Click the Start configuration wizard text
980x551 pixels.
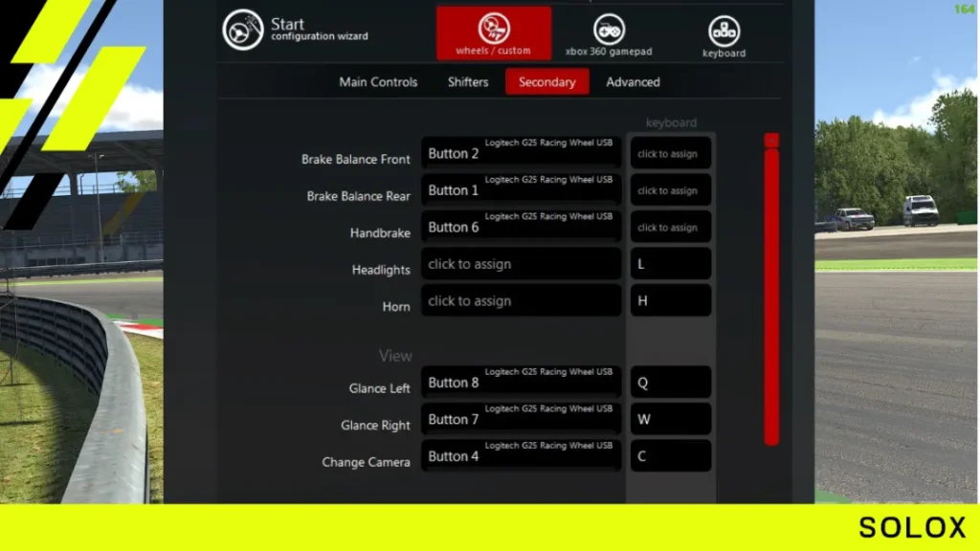coord(320,30)
